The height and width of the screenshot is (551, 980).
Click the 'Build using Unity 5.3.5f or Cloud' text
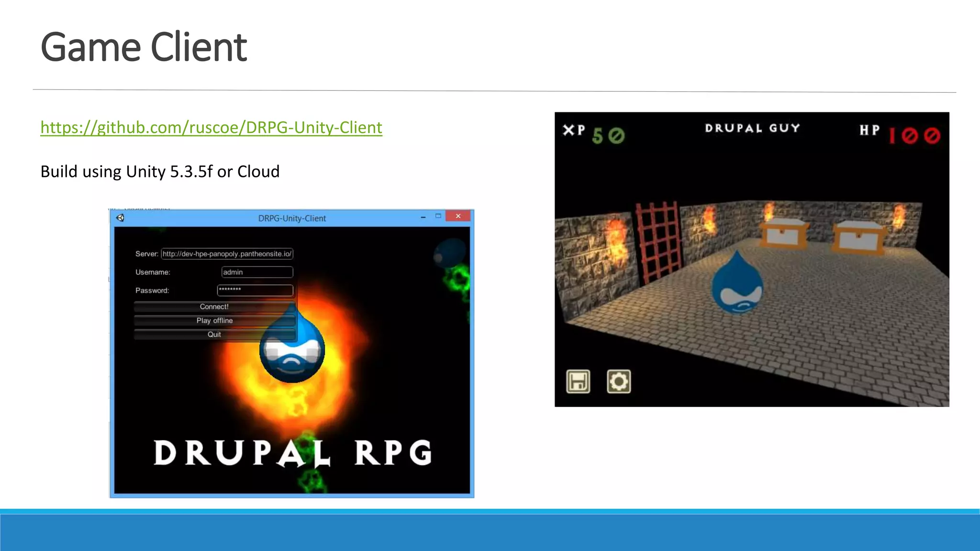coord(160,172)
